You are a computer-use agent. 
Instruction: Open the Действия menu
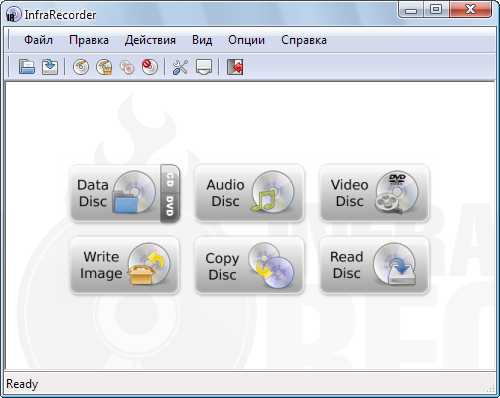150,40
